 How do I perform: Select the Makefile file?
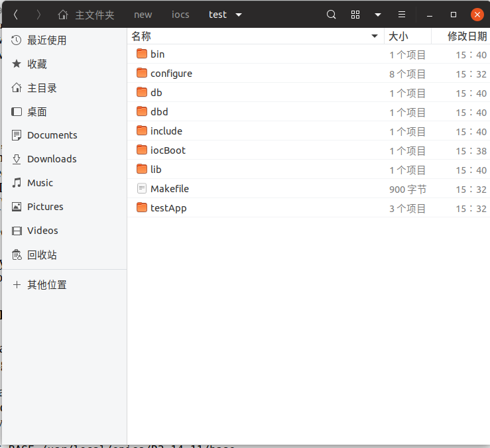169,189
